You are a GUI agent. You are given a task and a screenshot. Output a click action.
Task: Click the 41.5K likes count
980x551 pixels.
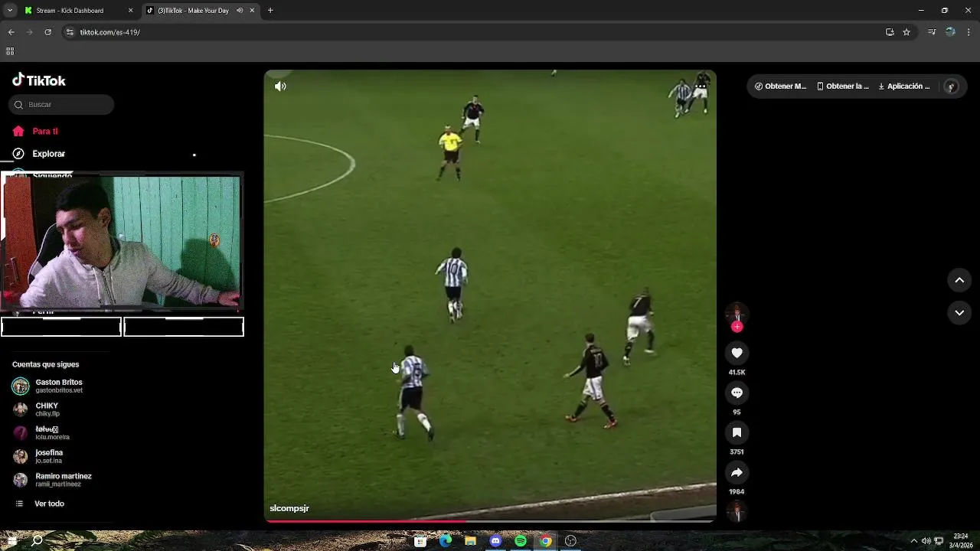[x=737, y=373]
